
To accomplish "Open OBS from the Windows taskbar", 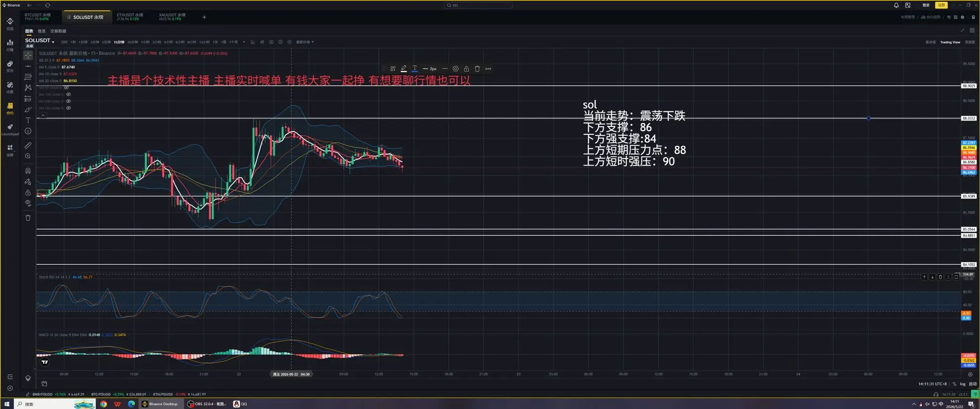I will pos(207,404).
